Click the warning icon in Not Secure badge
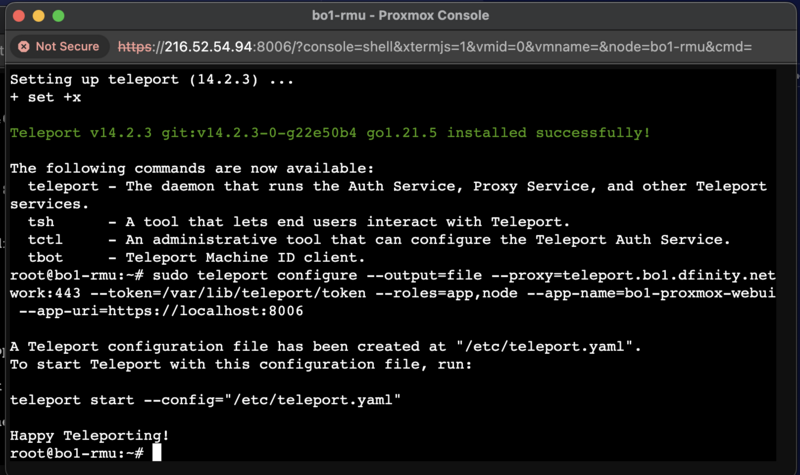Image resolution: width=800 pixels, height=475 pixels. pyautogui.click(x=23, y=46)
